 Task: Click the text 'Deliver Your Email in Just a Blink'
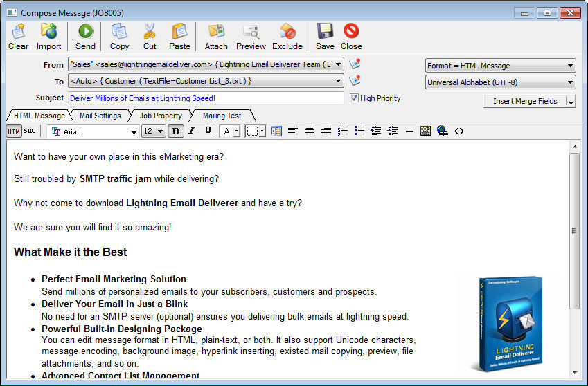tap(114, 304)
